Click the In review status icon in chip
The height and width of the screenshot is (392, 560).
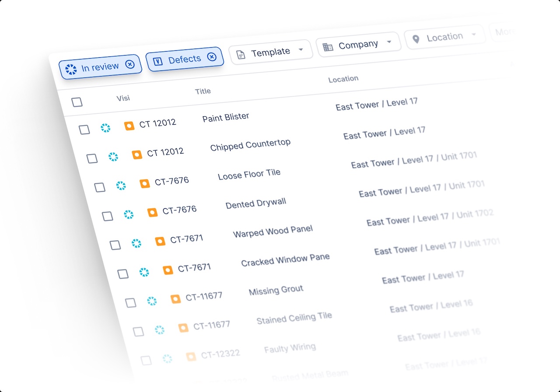tap(71, 69)
